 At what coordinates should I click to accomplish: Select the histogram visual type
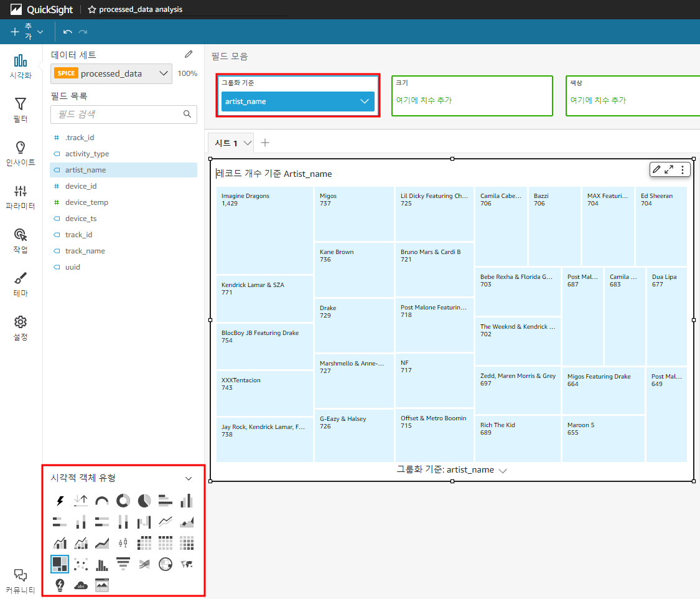102,564
